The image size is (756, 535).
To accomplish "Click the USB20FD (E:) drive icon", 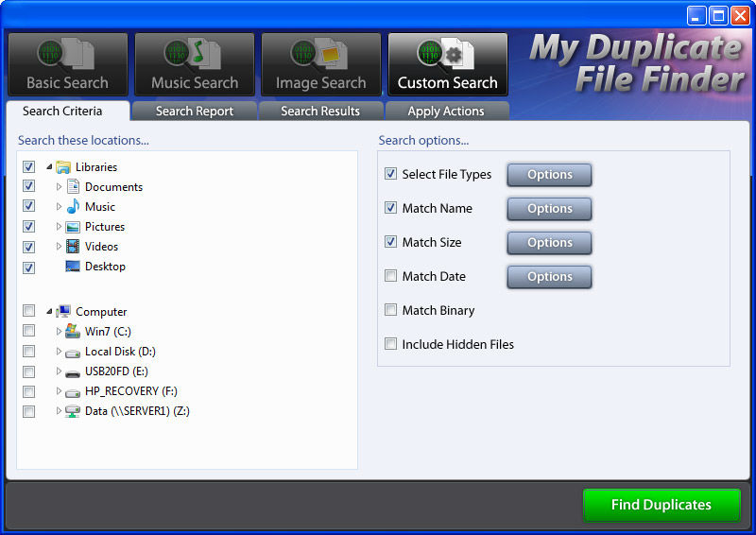I will click(x=73, y=373).
